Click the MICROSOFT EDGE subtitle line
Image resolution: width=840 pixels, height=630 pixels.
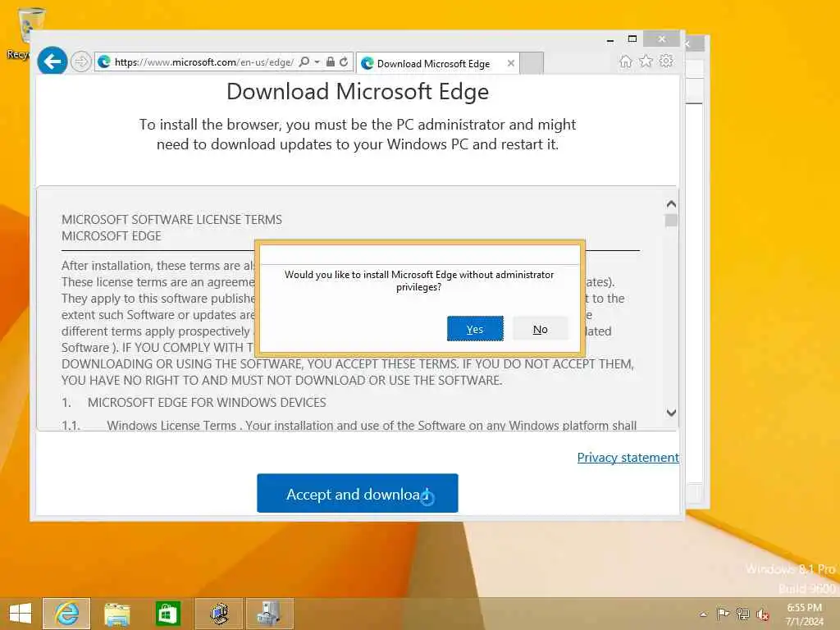click(112, 236)
